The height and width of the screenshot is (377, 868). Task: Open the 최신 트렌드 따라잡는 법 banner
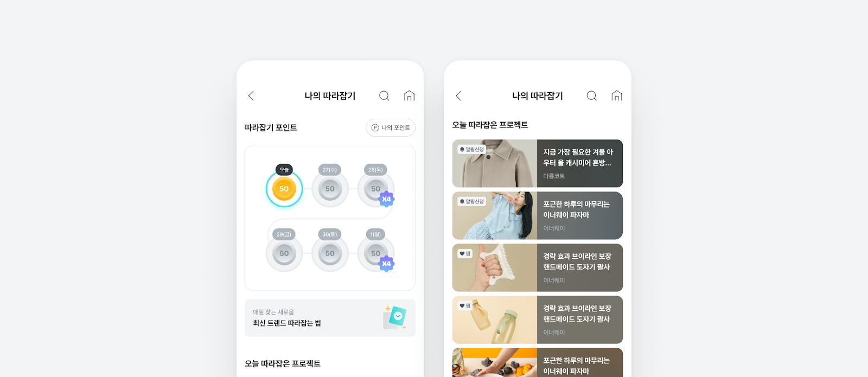click(330, 318)
